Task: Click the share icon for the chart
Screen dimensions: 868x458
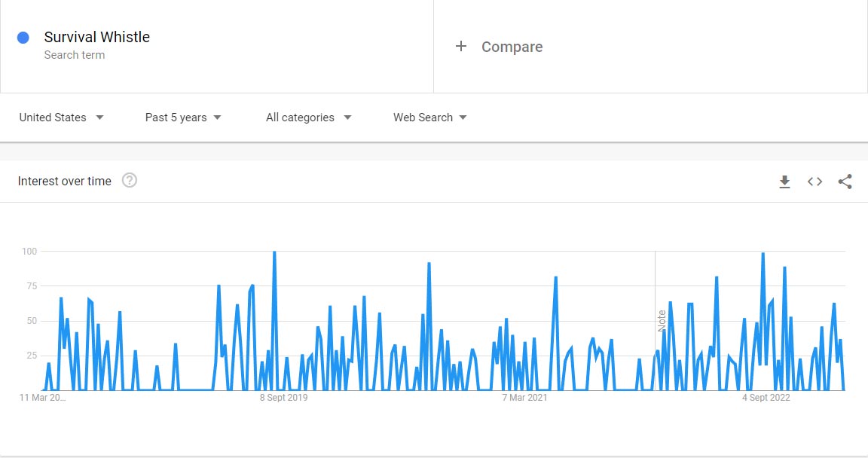Action: click(x=845, y=182)
